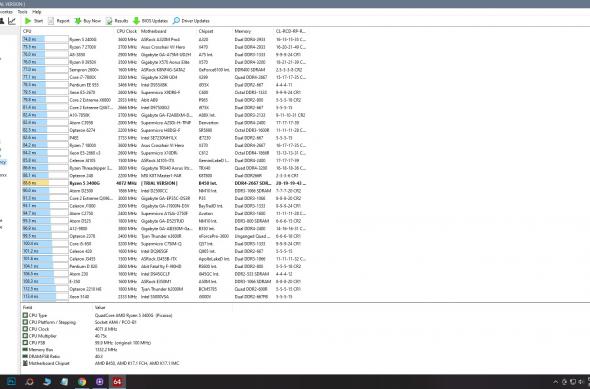590x389 pixels.
Task: Open AIDA64 red 64 icon in taskbar
Action: click(117, 382)
